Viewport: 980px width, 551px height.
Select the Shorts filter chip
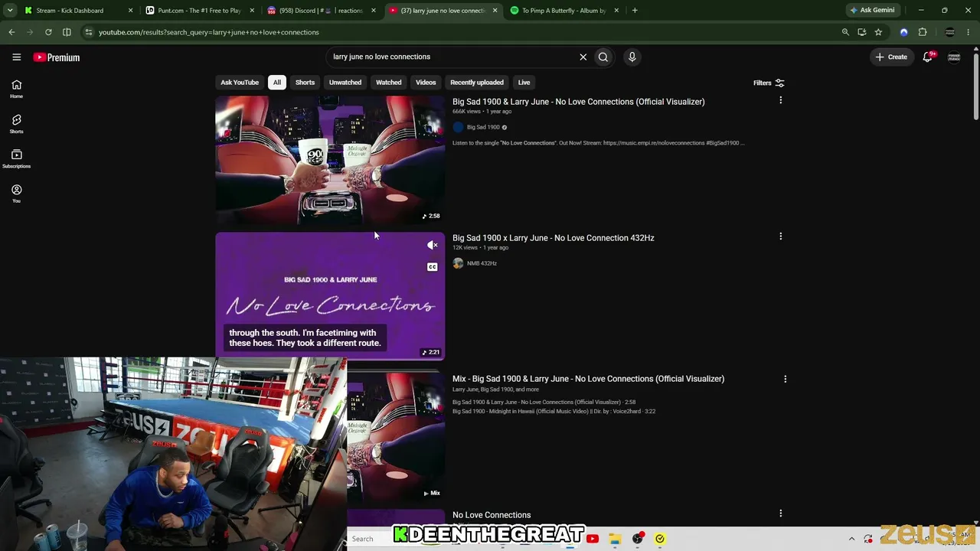pos(305,83)
